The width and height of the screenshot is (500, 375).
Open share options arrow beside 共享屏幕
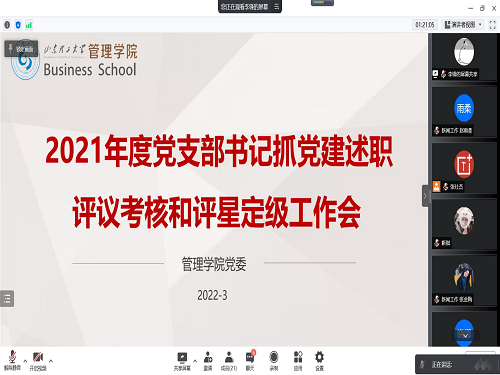click(x=195, y=361)
